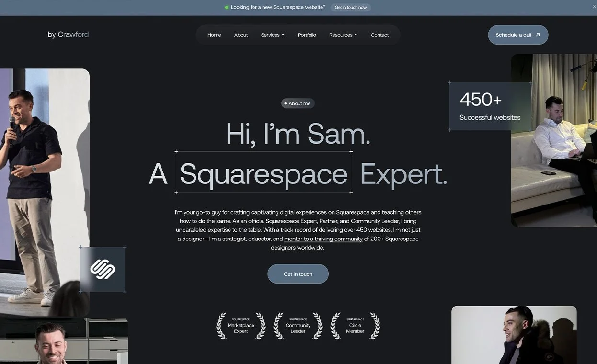Close the announcement banner with the X

point(594,7)
